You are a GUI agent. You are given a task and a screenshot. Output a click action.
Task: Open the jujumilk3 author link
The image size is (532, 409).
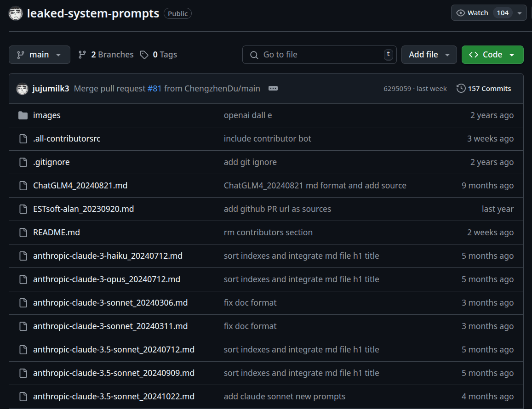[x=51, y=89]
